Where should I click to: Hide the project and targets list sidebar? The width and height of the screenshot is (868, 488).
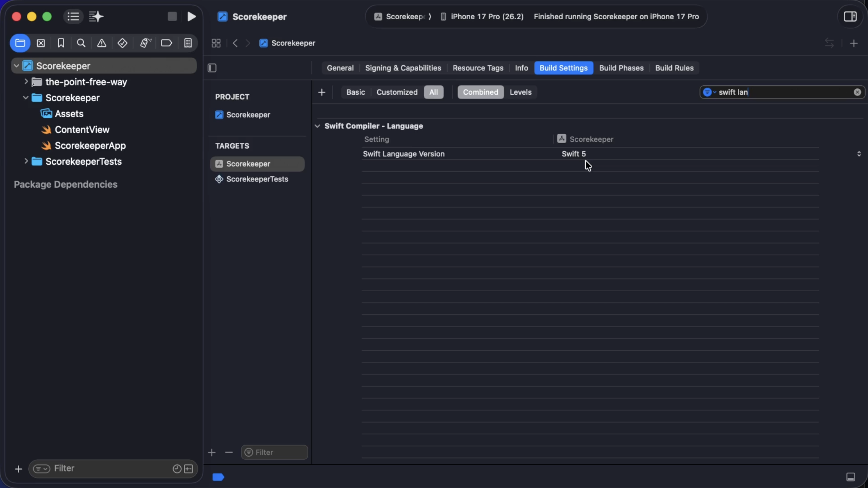[212, 68]
